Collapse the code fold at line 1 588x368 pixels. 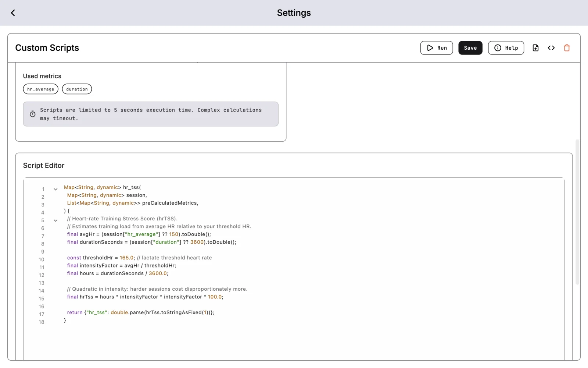55,189
